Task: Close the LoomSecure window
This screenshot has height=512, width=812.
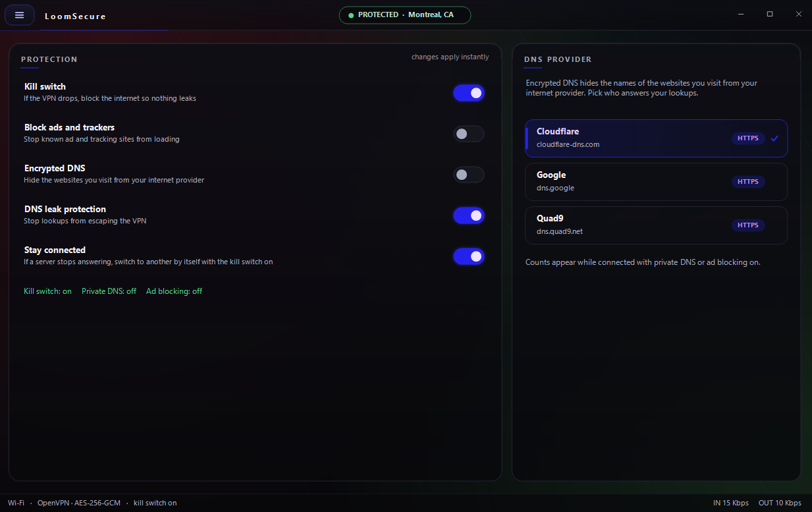Action: tap(799, 14)
